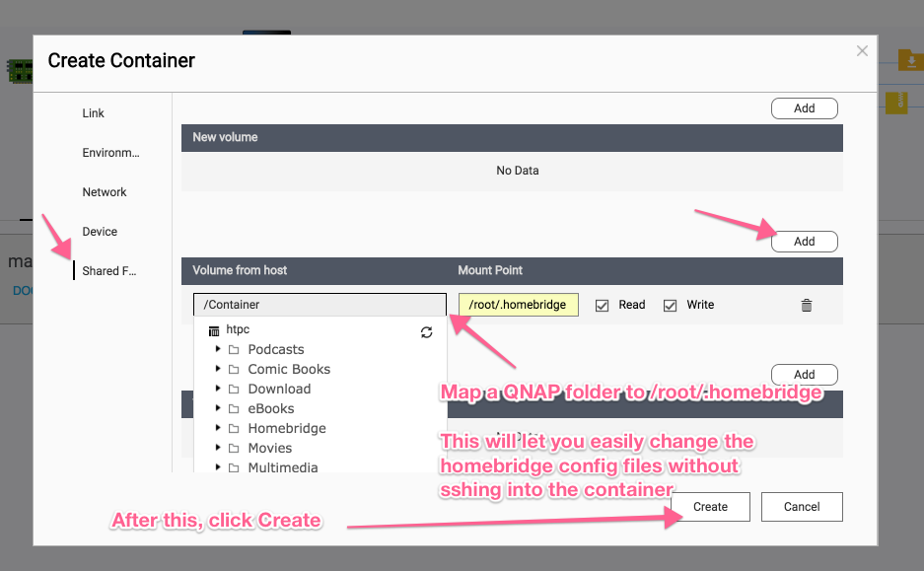Click Add above Volume from host table
This screenshot has width=924, height=571.
(x=805, y=242)
